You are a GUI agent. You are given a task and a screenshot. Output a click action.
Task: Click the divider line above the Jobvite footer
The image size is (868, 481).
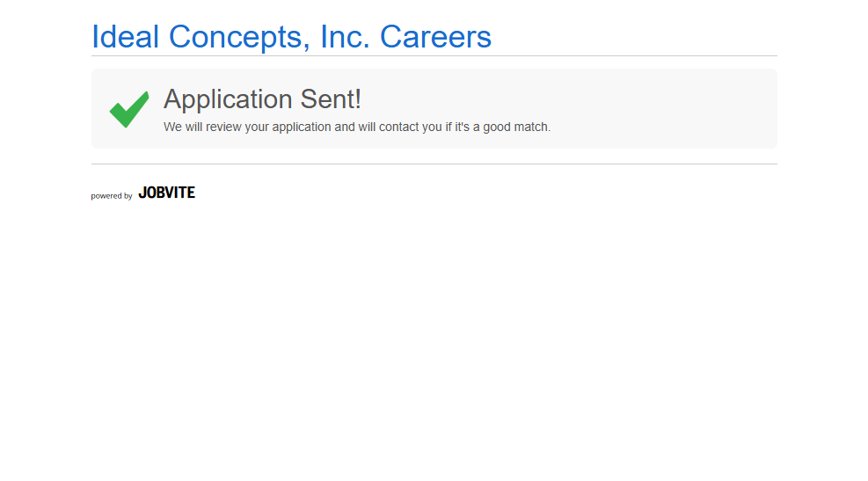(434, 164)
